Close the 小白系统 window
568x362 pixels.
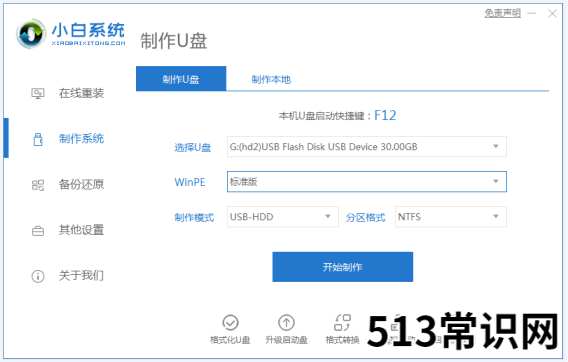[552, 14]
